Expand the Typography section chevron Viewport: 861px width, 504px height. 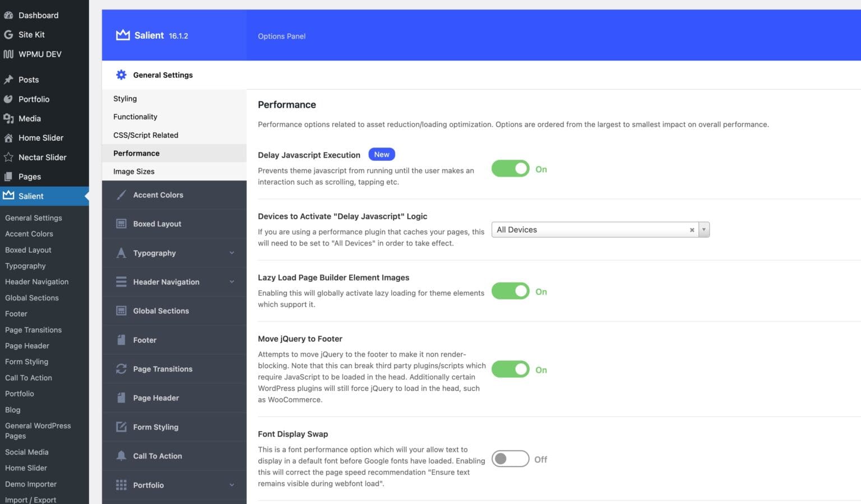tap(232, 253)
